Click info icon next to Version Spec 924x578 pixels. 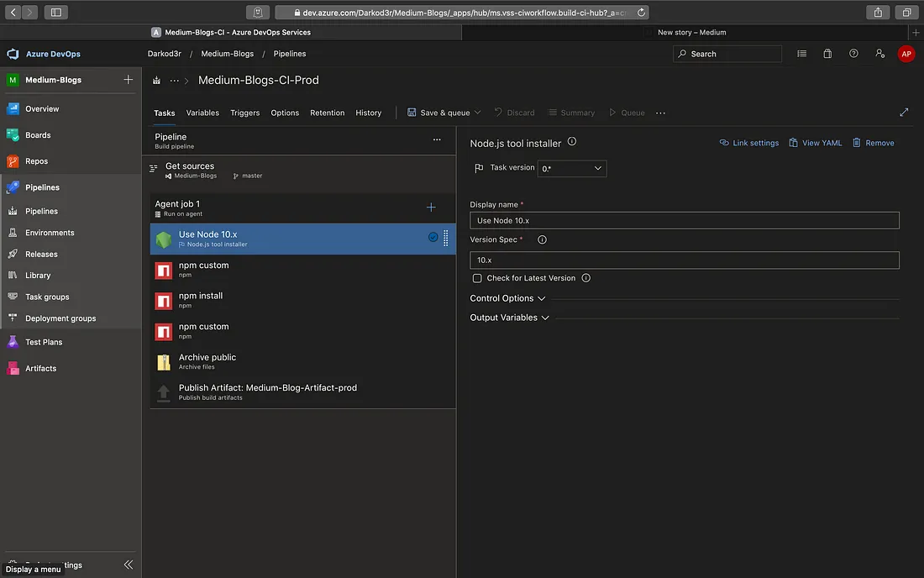coord(542,239)
